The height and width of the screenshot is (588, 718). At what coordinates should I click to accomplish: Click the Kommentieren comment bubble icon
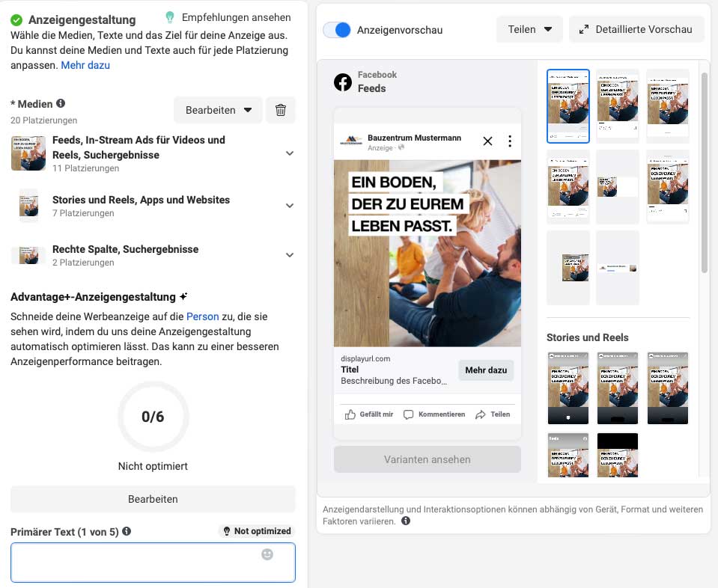pyautogui.click(x=407, y=413)
